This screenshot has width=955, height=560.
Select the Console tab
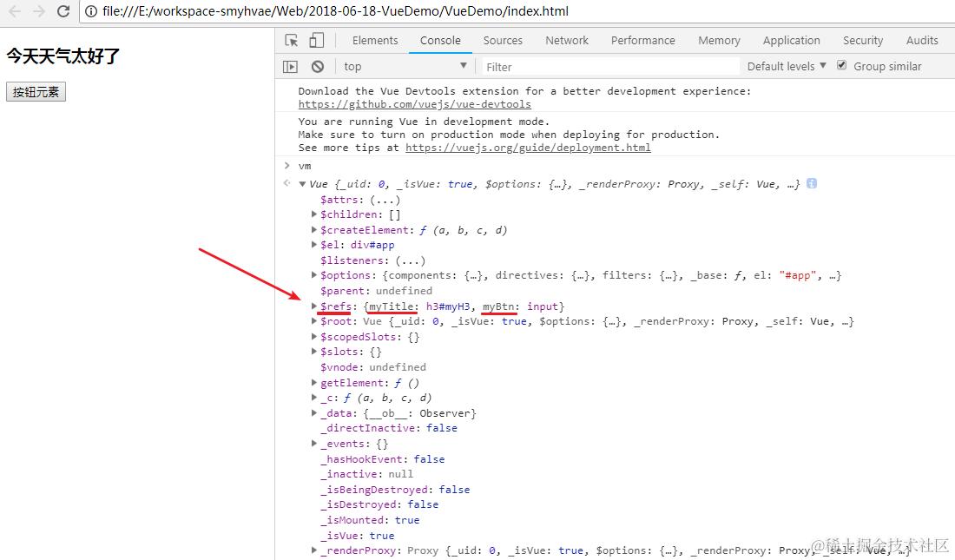pos(440,40)
